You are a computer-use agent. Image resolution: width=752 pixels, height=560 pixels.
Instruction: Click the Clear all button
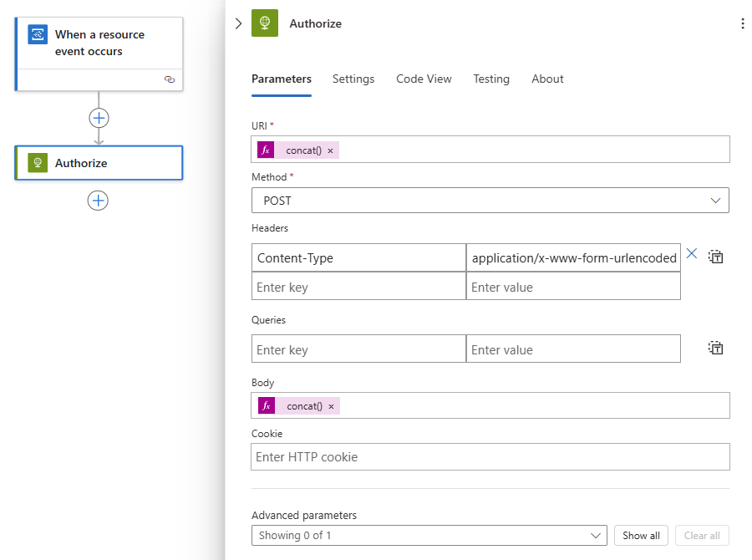[x=702, y=535]
